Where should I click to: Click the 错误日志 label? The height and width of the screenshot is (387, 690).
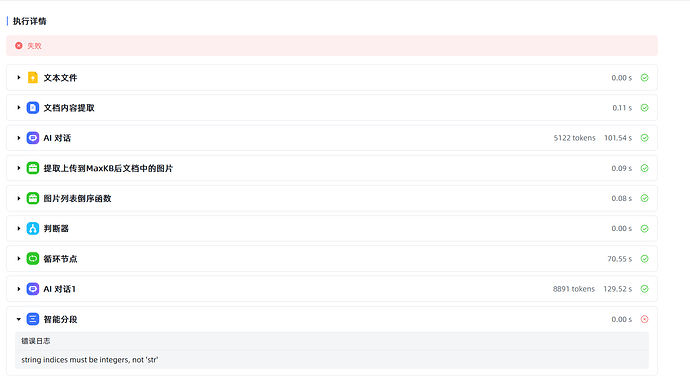pos(36,341)
